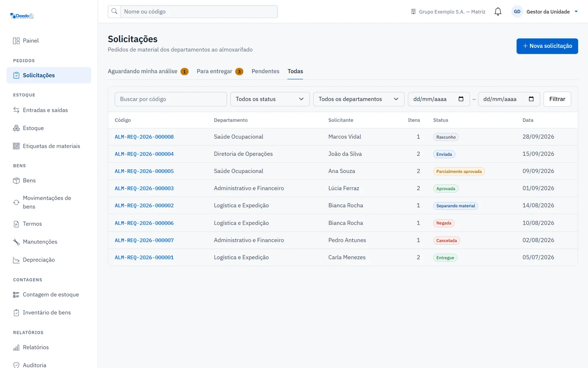Open calendar picker on the start date field

click(x=461, y=99)
